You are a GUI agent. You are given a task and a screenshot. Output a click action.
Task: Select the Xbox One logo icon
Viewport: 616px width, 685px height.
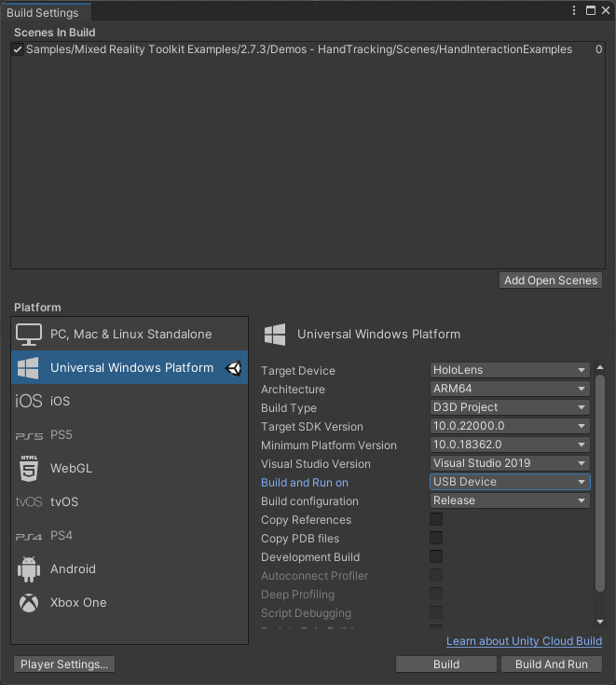point(29,603)
